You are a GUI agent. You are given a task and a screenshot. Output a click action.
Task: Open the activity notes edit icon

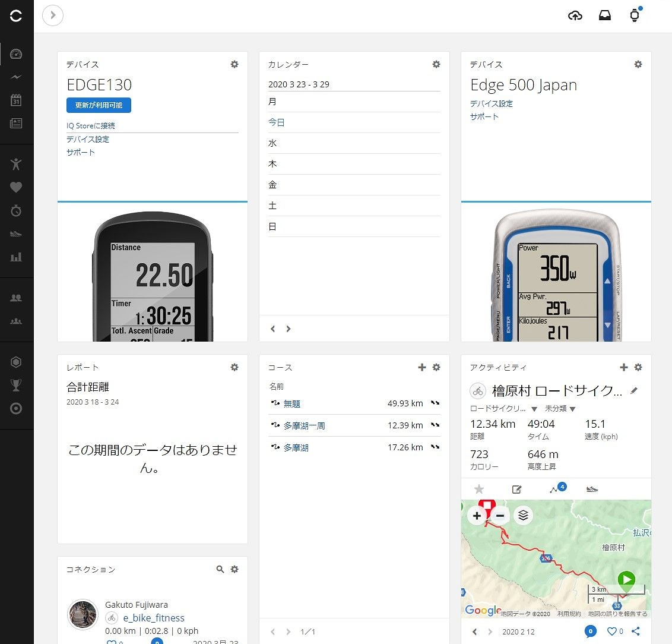tap(517, 489)
